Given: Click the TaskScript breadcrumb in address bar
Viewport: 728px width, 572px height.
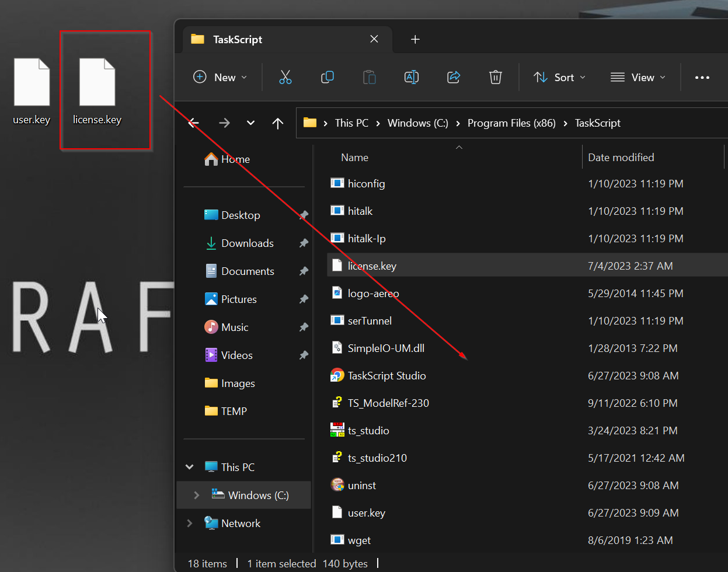Looking at the screenshot, I should pos(598,123).
